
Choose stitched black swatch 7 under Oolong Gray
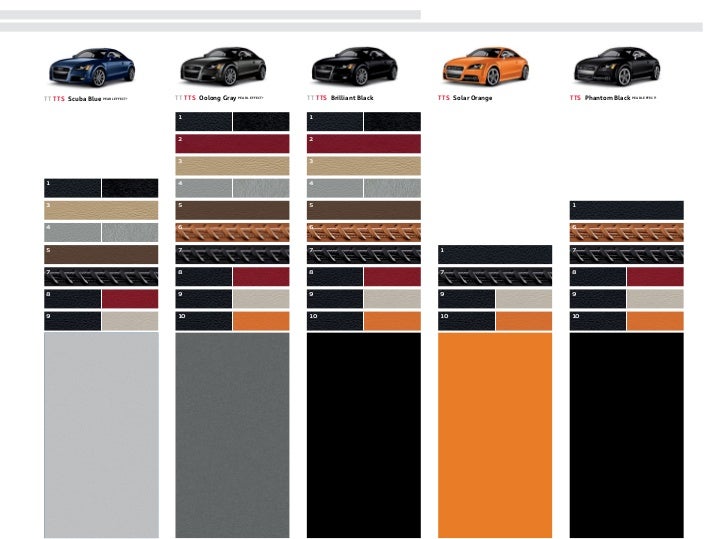pyautogui.click(x=232, y=254)
